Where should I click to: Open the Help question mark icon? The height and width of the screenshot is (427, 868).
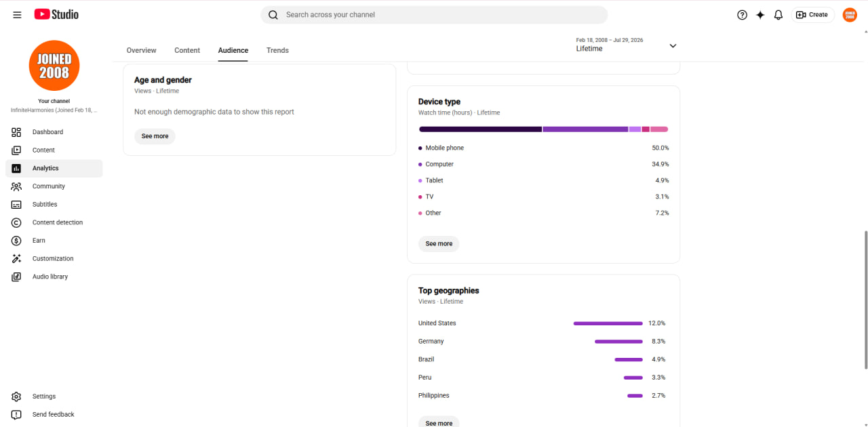point(742,15)
